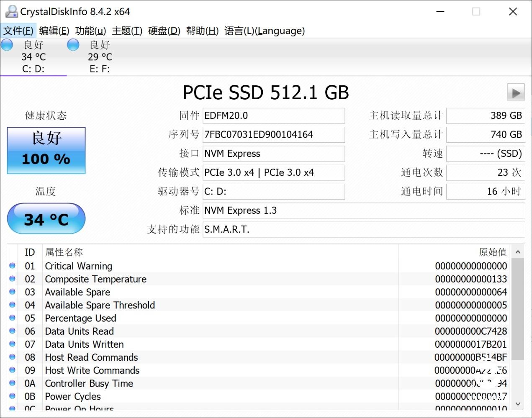
Task: Open the 帮助(H) menu
Action: (x=202, y=31)
